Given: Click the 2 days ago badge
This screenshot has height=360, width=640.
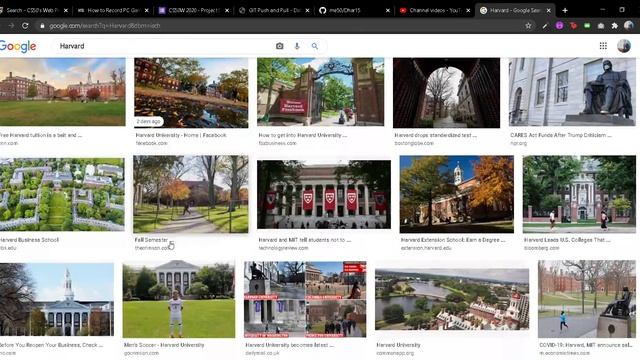Looking at the screenshot, I should click(x=148, y=122).
